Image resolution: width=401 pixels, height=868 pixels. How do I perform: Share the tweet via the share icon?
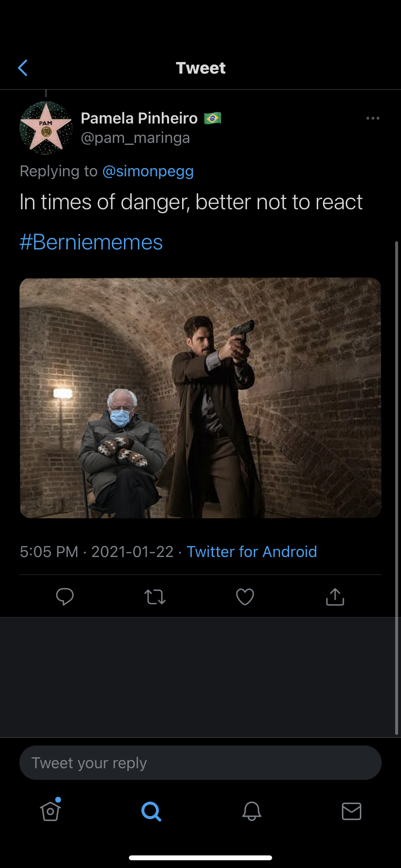335,597
